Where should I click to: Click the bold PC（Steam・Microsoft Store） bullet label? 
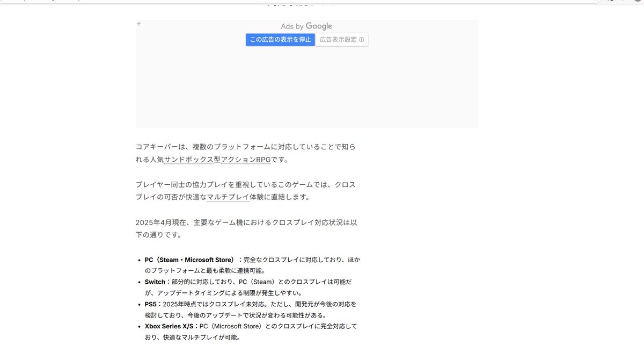190,260
